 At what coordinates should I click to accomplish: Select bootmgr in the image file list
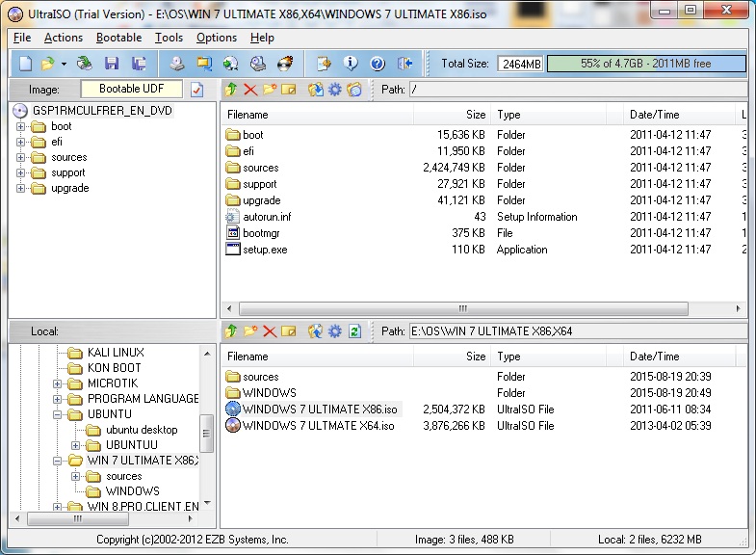[x=261, y=233]
